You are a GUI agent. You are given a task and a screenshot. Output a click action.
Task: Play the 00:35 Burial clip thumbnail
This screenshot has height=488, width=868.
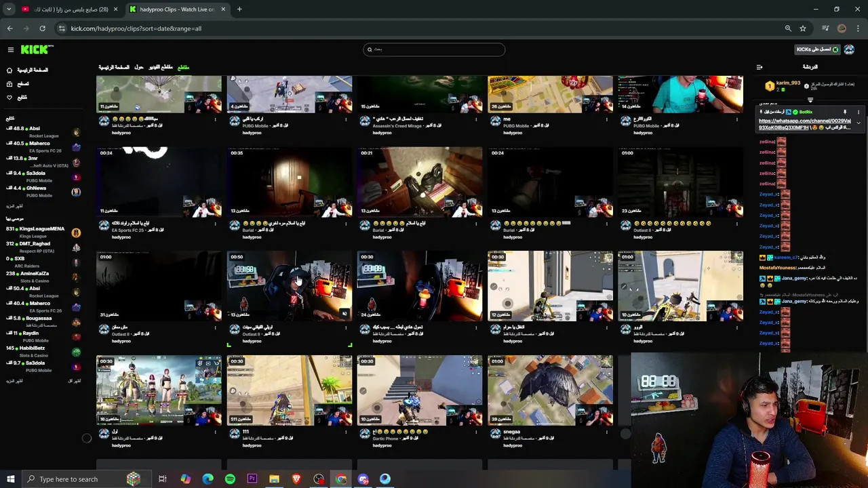point(290,182)
